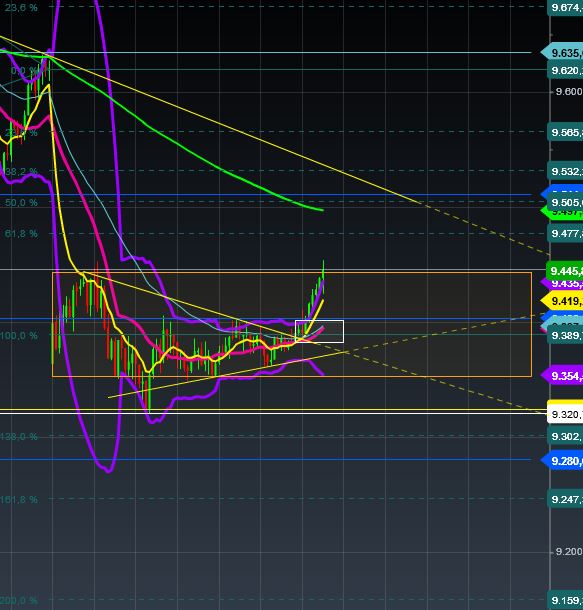Viewport: 583px width, 610px height.
Task: Click the 200,0 % Fibonacci level label
Action: tap(19, 600)
